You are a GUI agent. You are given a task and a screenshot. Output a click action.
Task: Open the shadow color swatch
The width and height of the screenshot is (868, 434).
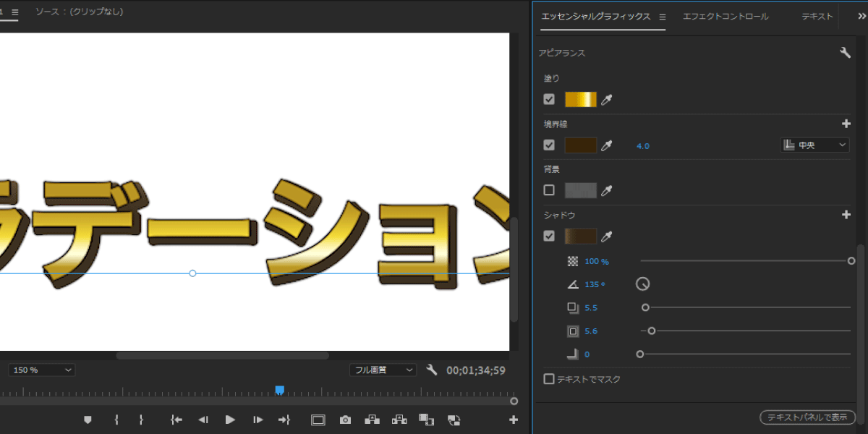pyautogui.click(x=580, y=236)
